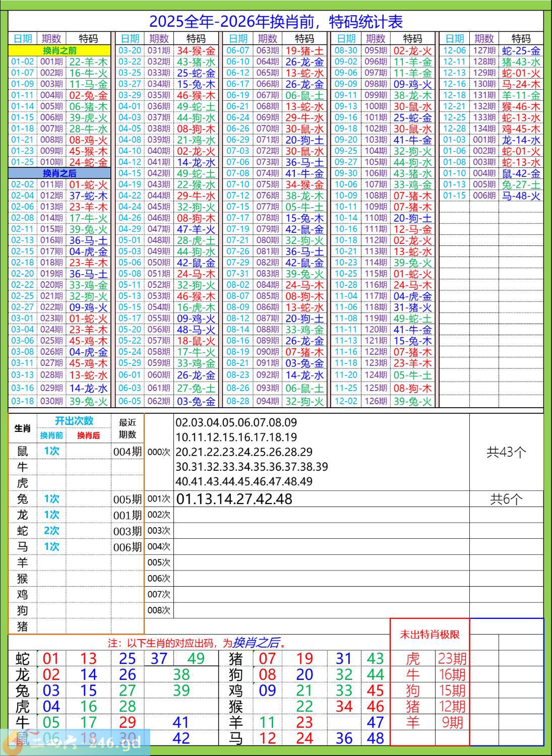Click the 共43个 count cell
Image resolution: width=552 pixels, height=756 pixels.
pyautogui.click(x=506, y=452)
